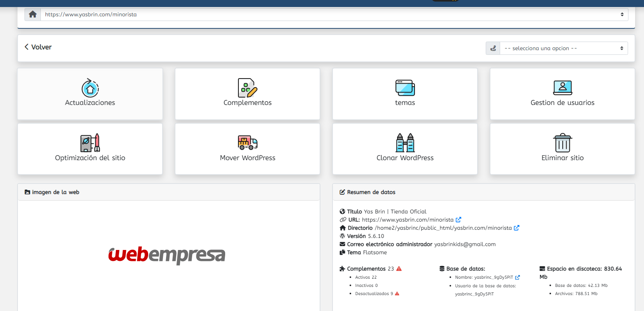
Task: Go back using Volver link
Action: click(38, 47)
